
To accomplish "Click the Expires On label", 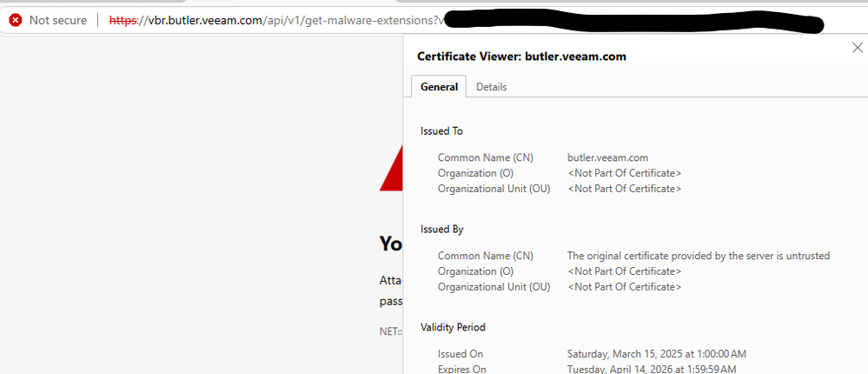I will pyautogui.click(x=462, y=369).
